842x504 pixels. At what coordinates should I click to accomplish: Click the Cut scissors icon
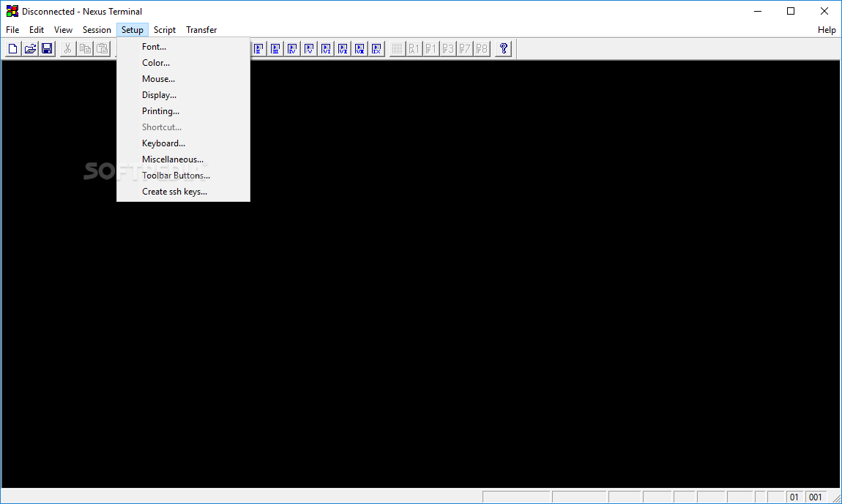click(67, 49)
